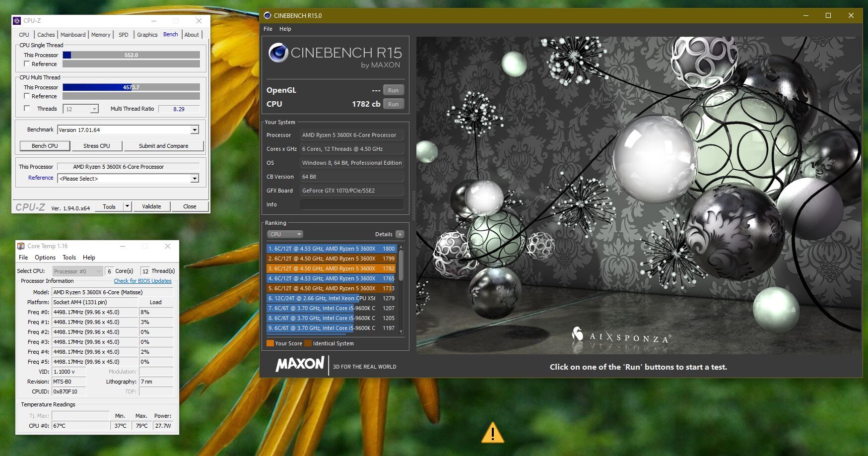
Task: Click the Info input field in Cinebench
Action: 352,204
